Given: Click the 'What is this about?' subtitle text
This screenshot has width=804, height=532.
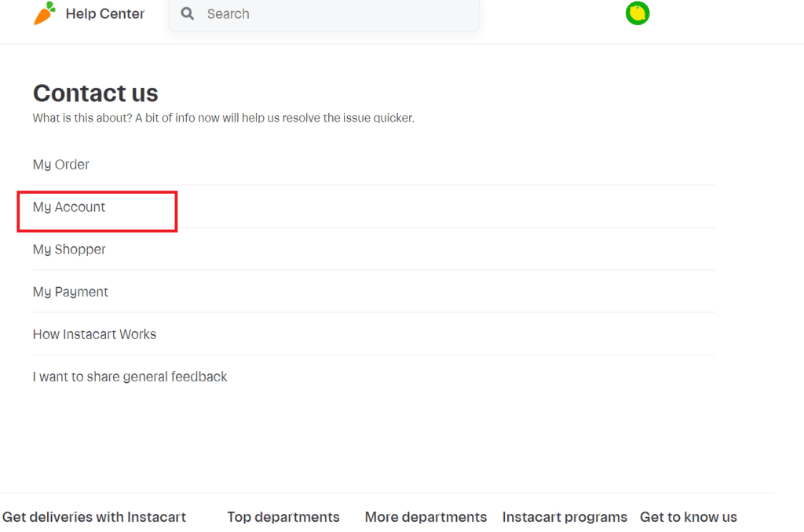Looking at the screenshot, I should [224, 118].
